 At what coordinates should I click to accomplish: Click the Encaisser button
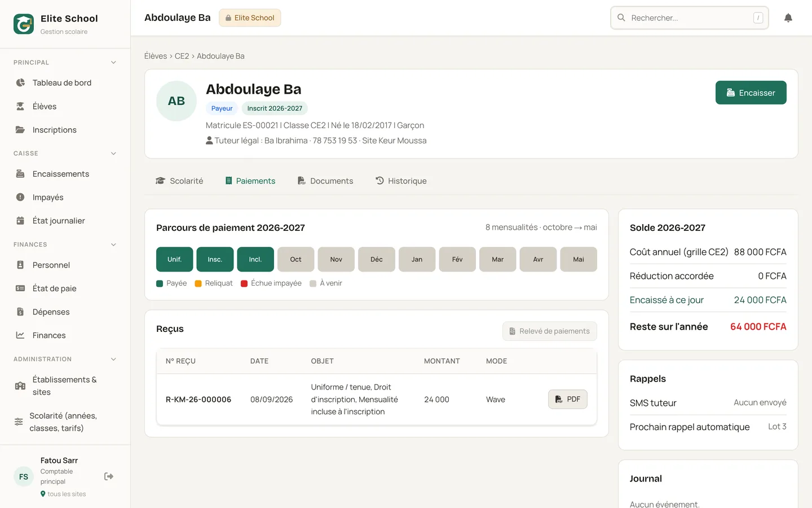click(x=751, y=93)
